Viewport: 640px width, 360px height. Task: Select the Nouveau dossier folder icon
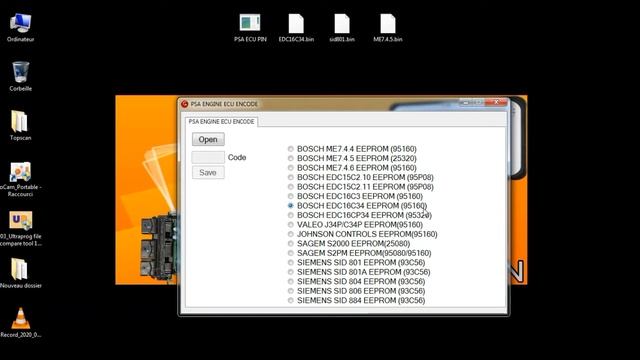point(20,270)
